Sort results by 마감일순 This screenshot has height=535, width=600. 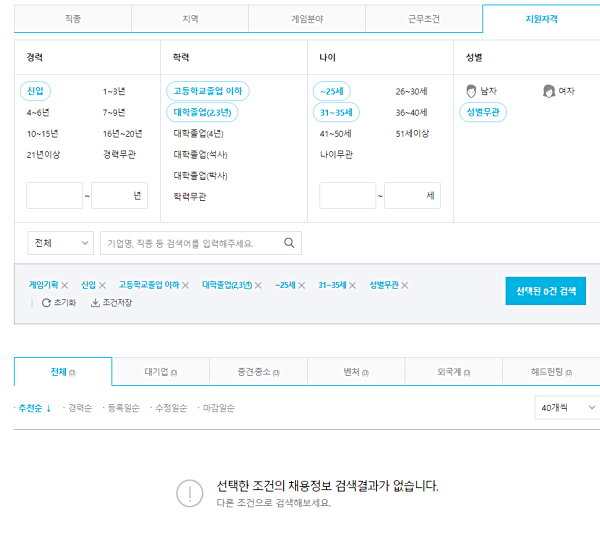pos(218,408)
